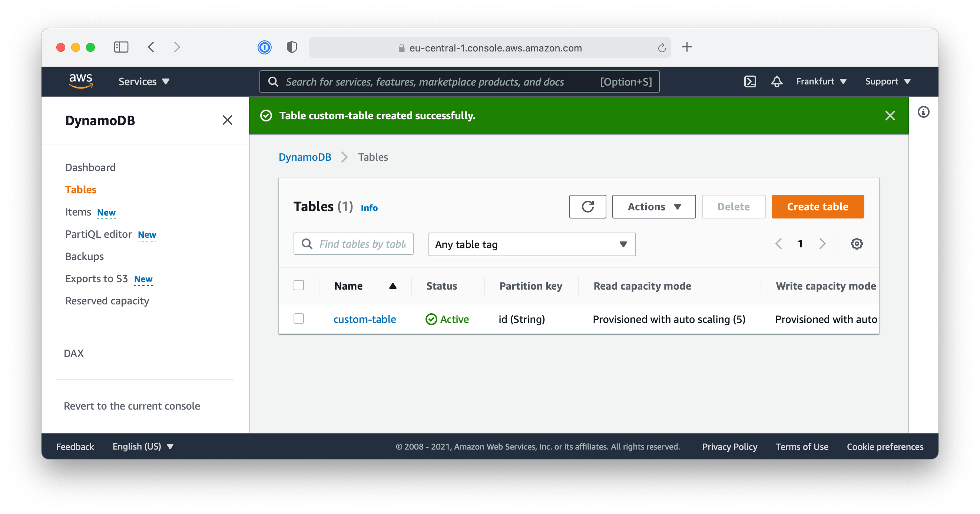Click the AWS logo home icon
This screenshot has height=514, width=980.
coord(81,81)
